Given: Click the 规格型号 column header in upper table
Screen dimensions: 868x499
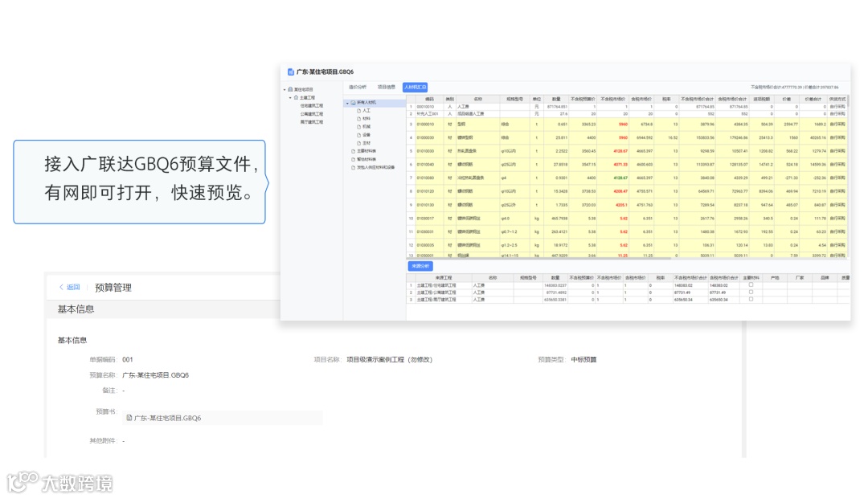Looking at the screenshot, I should pyautogui.click(x=515, y=100).
